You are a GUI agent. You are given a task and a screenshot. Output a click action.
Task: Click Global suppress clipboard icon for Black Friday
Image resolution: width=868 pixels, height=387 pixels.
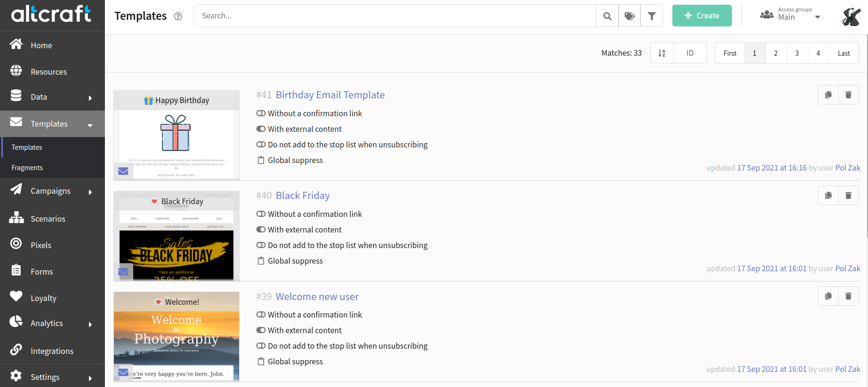[x=261, y=261]
